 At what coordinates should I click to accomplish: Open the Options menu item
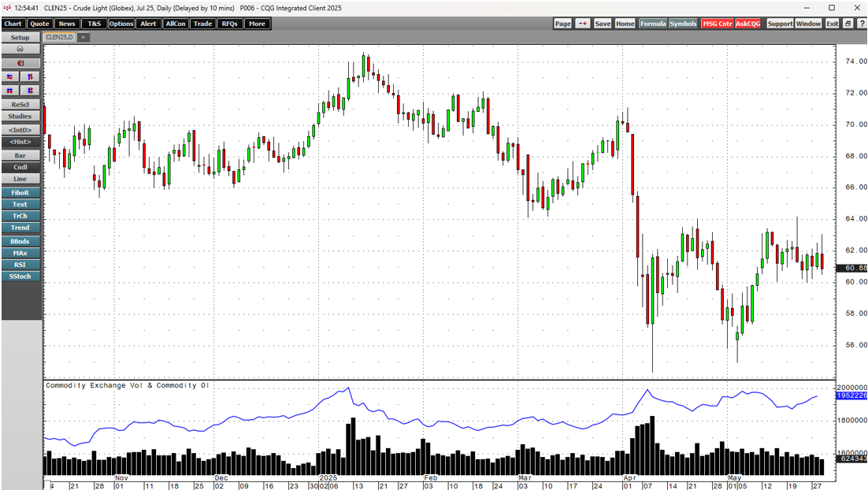121,24
